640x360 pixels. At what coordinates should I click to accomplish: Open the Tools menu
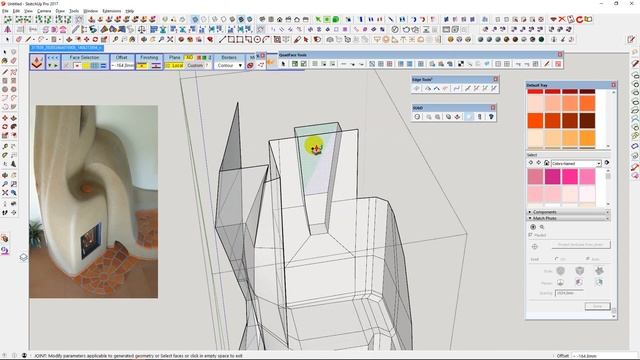74,11
